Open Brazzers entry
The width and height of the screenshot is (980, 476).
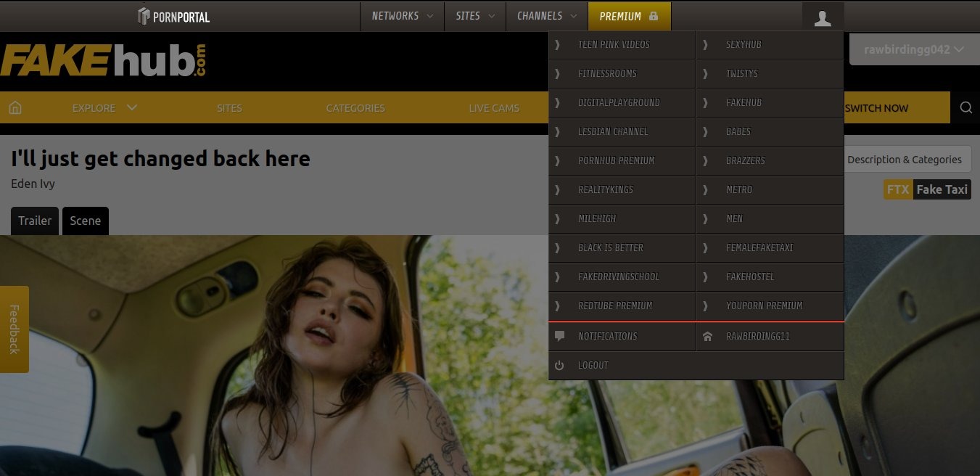click(x=770, y=161)
